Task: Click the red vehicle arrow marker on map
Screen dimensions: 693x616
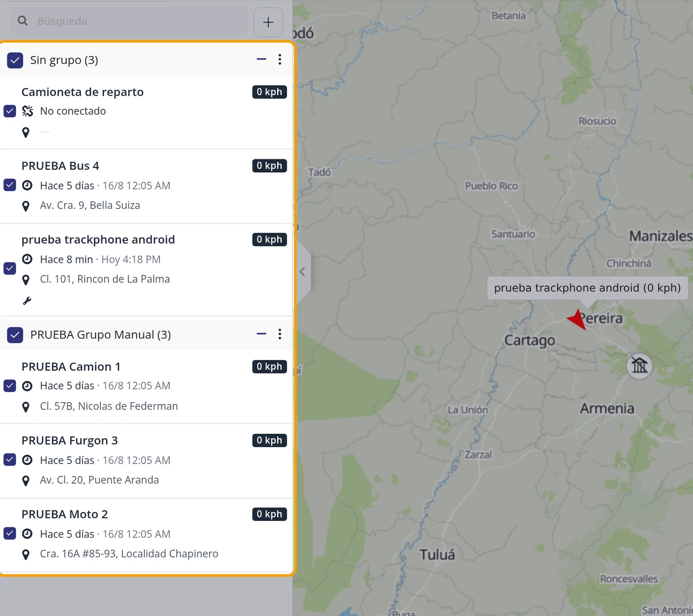Action: pyautogui.click(x=577, y=319)
